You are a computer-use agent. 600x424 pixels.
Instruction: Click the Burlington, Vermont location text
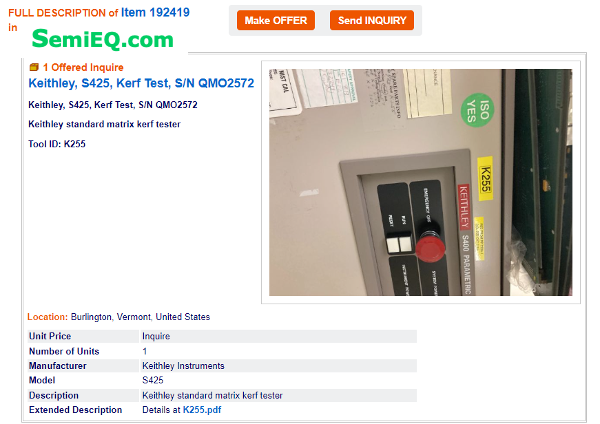(x=140, y=317)
